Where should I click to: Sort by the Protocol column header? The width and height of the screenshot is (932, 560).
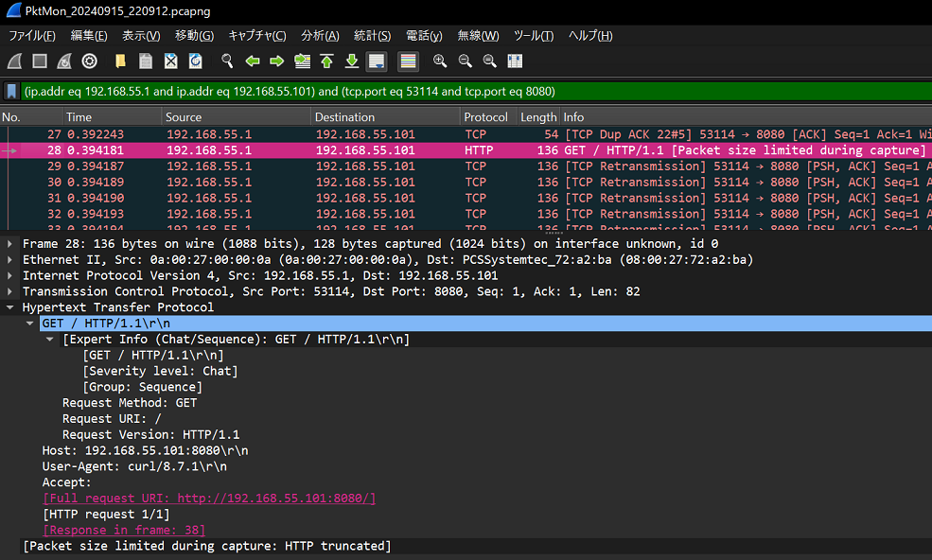488,117
